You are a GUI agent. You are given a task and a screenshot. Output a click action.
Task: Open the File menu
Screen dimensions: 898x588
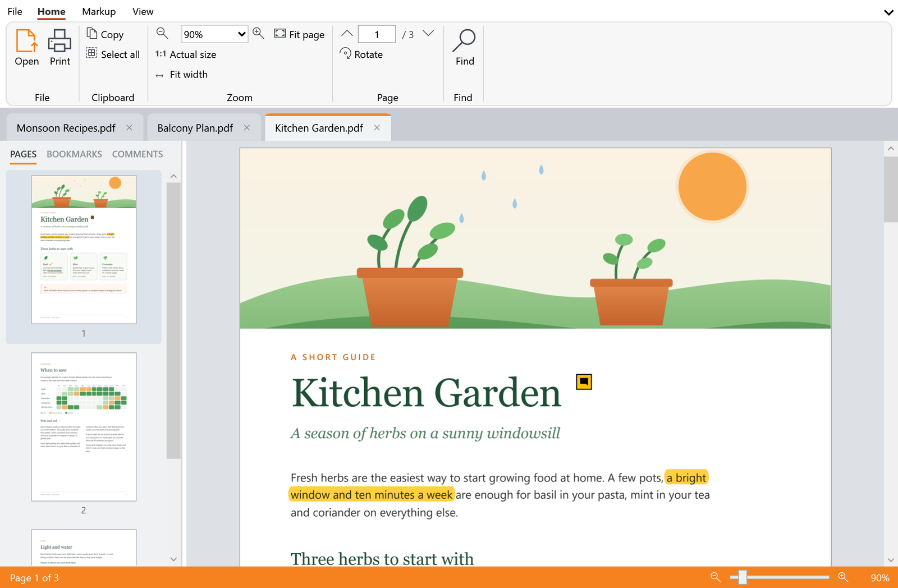[x=15, y=11]
